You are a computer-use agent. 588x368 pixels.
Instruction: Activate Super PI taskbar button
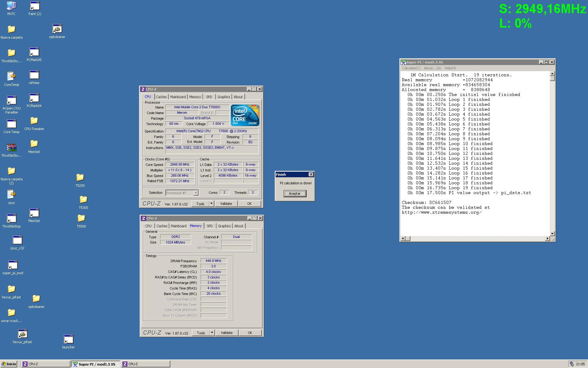(96, 364)
